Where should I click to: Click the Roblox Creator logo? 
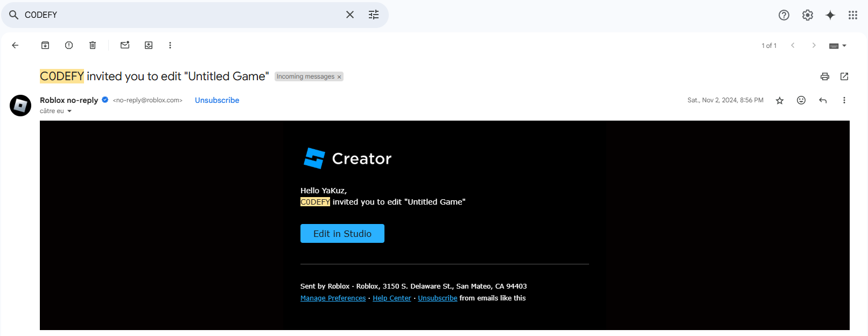click(x=347, y=158)
